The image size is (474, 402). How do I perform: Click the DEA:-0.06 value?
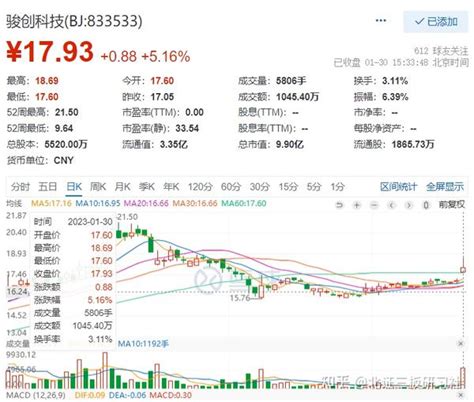click(127, 395)
